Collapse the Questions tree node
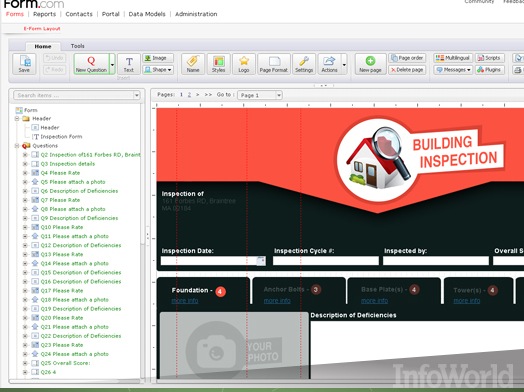Viewport: 524px width, 392px height. 17,146
